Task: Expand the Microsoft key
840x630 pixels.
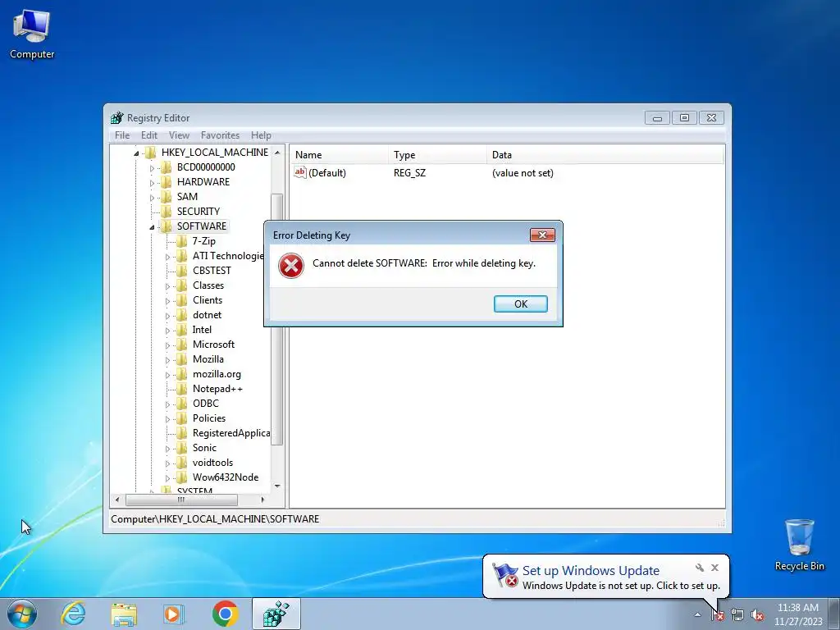Action: point(167,345)
